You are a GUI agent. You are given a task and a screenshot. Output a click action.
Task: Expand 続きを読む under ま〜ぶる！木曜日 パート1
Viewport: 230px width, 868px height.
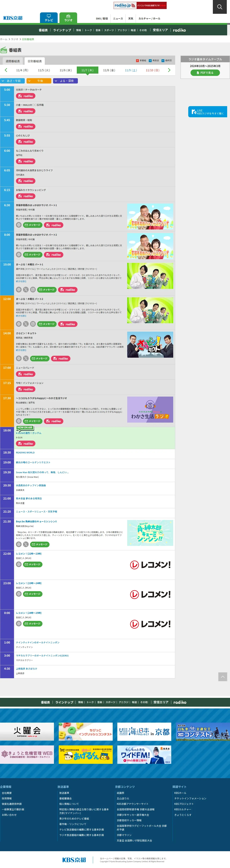point(21,281)
